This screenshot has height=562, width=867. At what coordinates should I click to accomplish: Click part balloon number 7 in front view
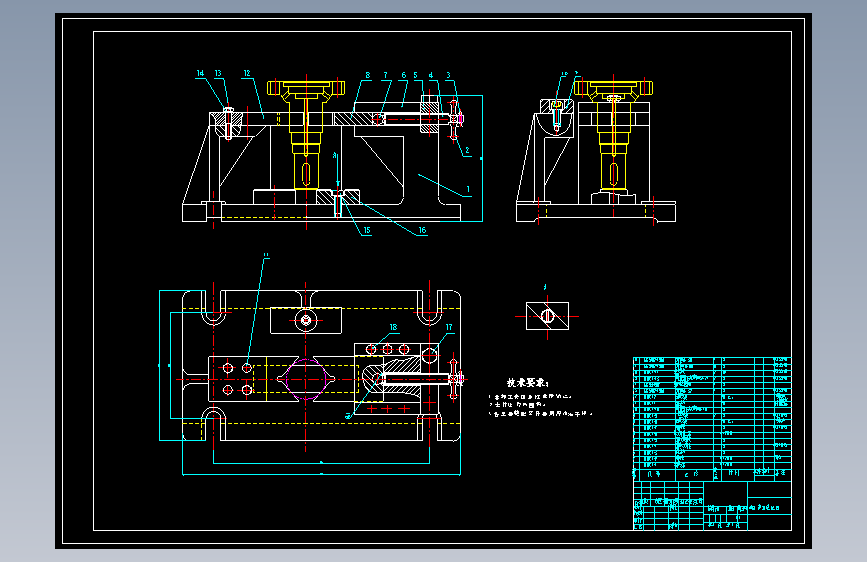tap(385, 75)
